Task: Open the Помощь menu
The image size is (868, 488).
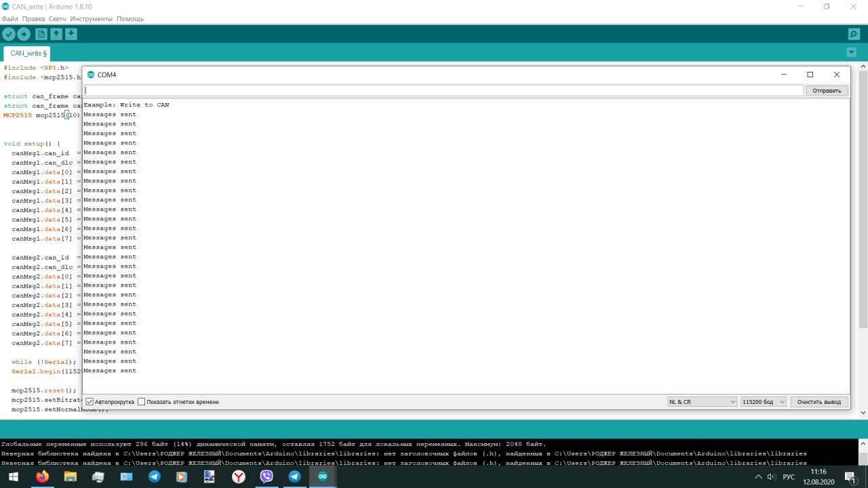Action: (x=130, y=19)
